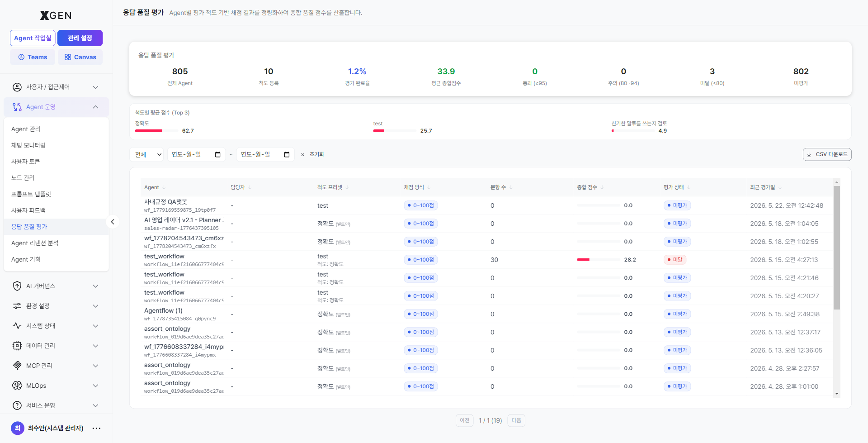Click test average score bar 25.7

395,131
